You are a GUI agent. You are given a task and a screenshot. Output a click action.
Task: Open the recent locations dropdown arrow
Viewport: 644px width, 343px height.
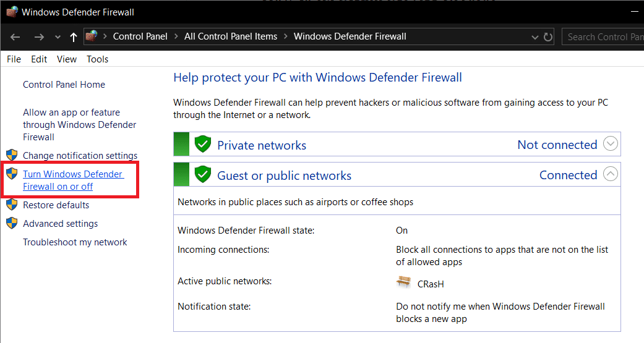pyautogui.click(x=58, y=37)
